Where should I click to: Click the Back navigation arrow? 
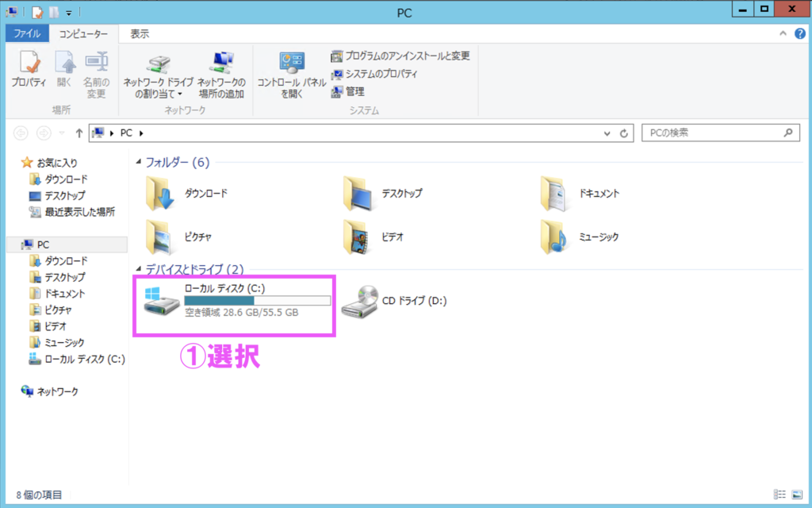click(21, 133)
